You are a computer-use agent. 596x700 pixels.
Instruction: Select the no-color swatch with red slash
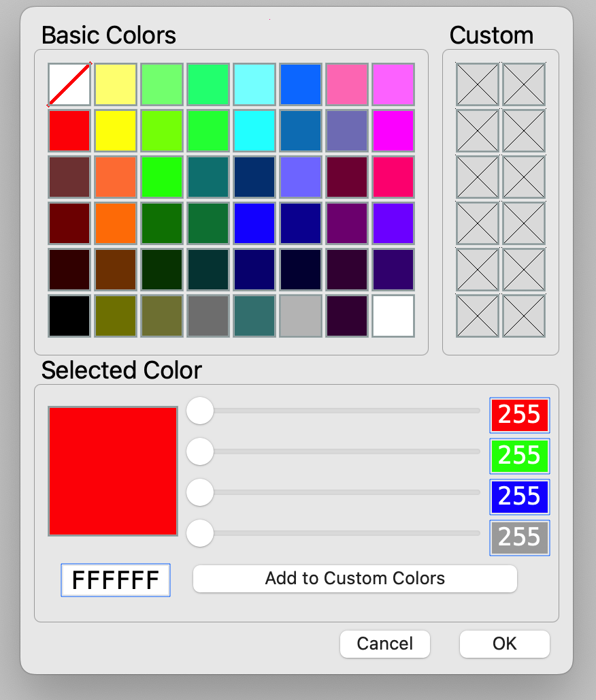[69, 84]
